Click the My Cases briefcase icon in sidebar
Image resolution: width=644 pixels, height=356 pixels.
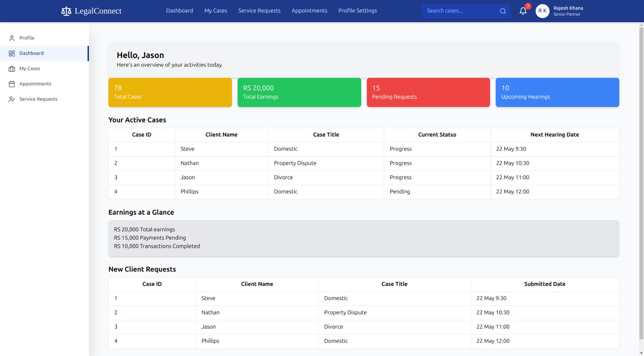(12, 68)
